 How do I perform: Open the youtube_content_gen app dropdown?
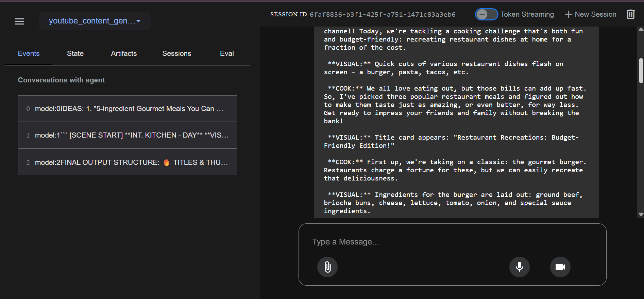(95, 21)
